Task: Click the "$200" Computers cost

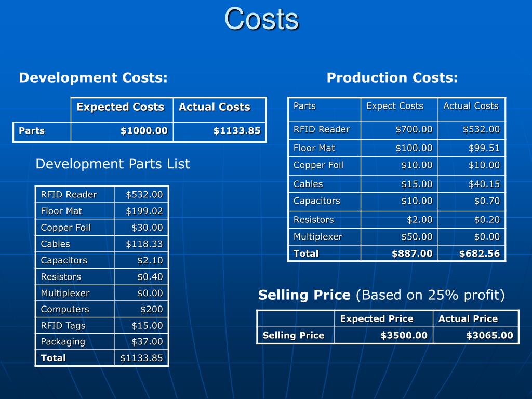Action: click(x=152, y=309)
